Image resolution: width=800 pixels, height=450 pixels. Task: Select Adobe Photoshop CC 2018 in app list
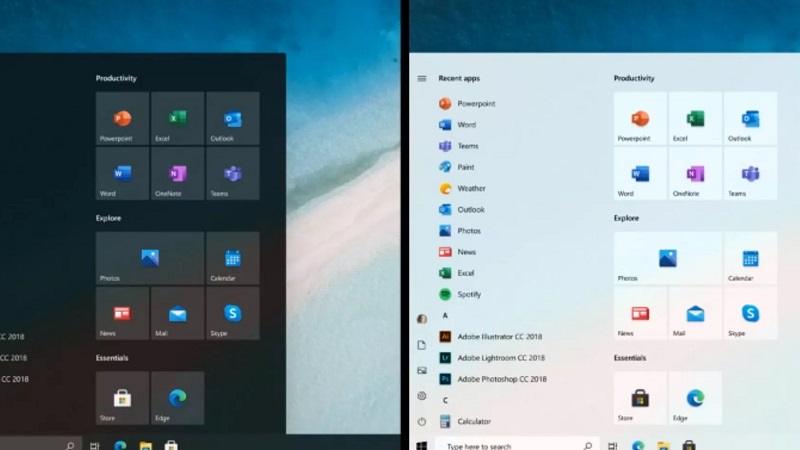pyautogui.click(x=500, y=379)
